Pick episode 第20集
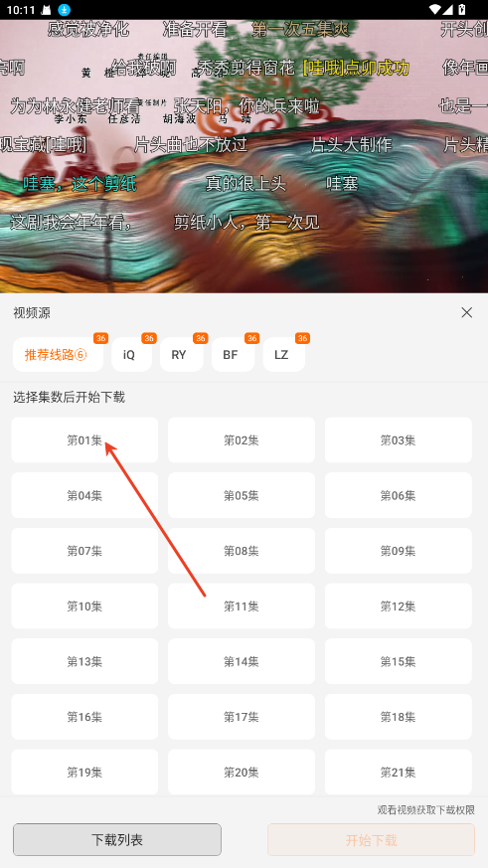The width and height of the screenshot is (488, 868). click(x=242, y=773)
